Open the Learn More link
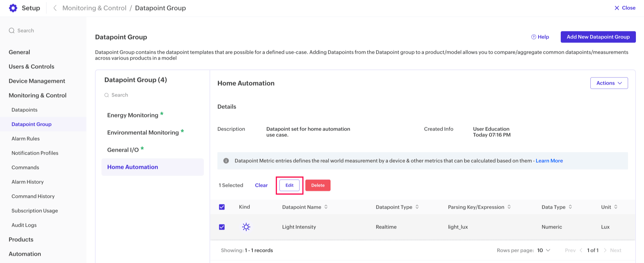 click(x=549, y=161)
